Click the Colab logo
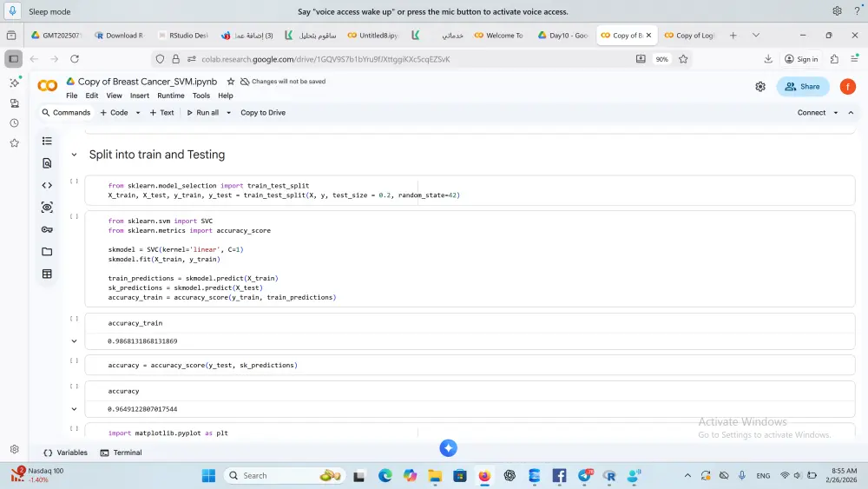Screen dimensions: 868x489 (x=47, y=86)
